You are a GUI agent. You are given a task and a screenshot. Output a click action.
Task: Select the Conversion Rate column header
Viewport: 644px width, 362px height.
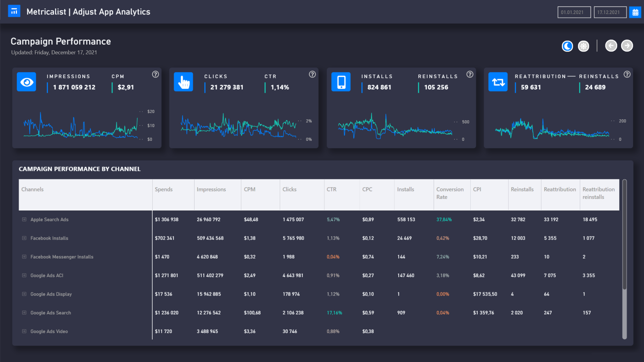tap(450, 193)
